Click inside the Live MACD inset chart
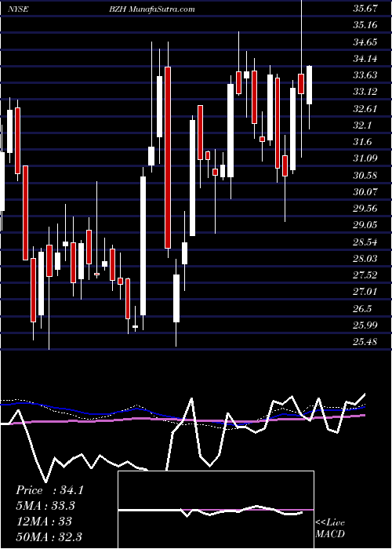 216,510
